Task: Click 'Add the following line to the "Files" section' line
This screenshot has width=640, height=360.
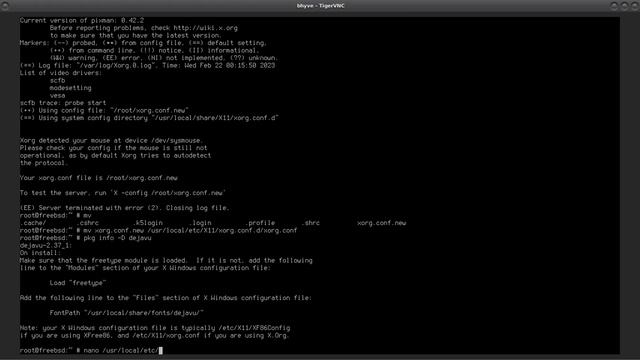Action: 166,298
